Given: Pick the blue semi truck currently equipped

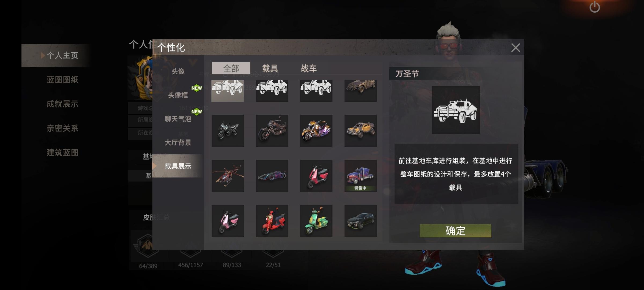Looking at the screenshot, I should [360, 176].
